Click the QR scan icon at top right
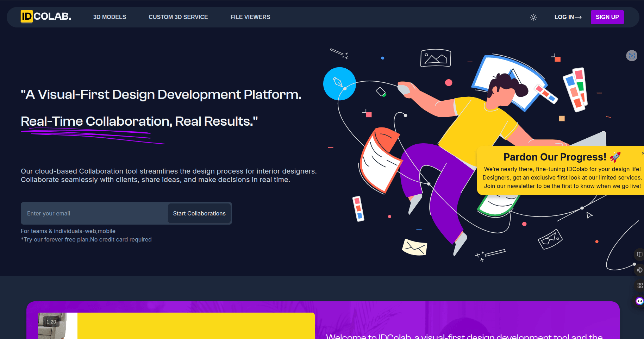644x339 pixels. click(632, 56)
